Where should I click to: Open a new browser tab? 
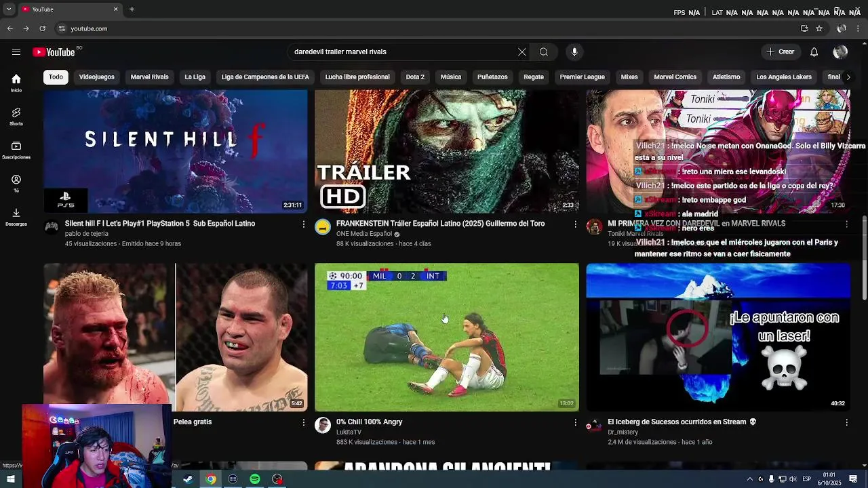pos(132,9)
